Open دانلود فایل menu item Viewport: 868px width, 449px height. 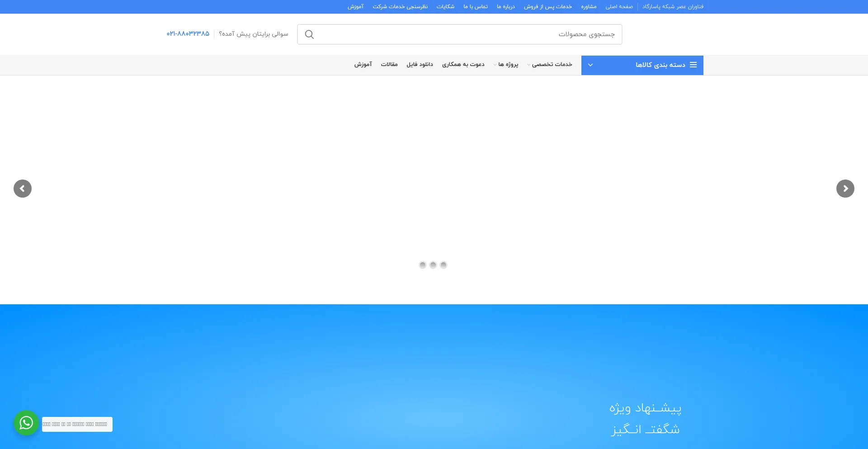[420, 65]
